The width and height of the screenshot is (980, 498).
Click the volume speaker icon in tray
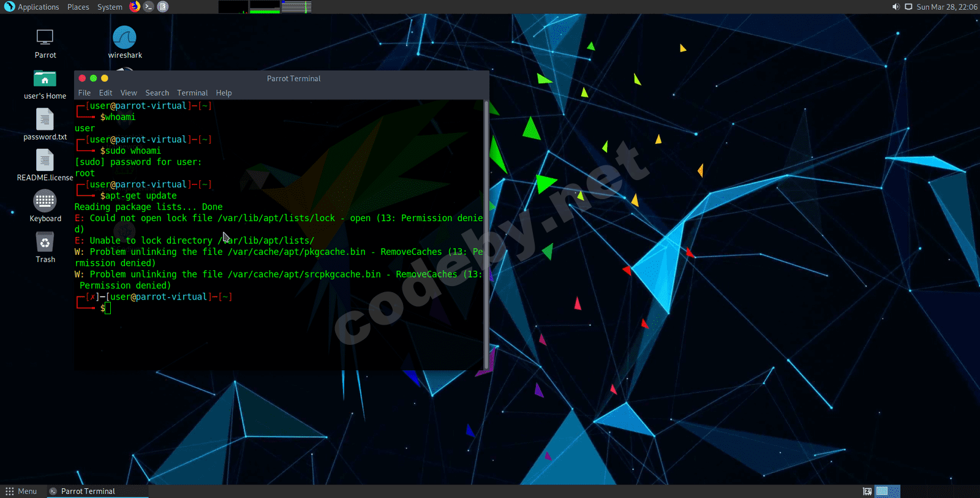tap(895, 7)
